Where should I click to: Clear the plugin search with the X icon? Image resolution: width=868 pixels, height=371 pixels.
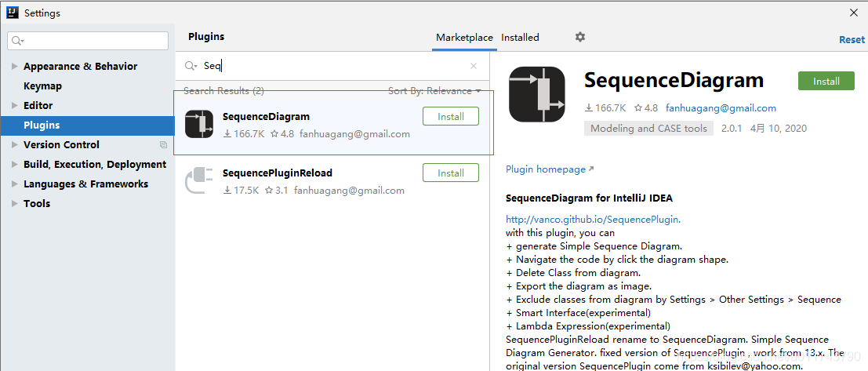point(474,66)
